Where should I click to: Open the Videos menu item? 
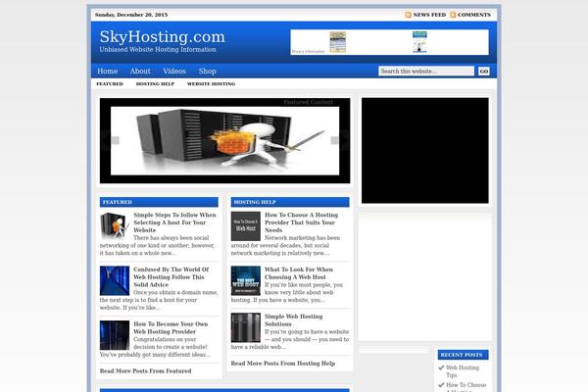[x=174, y=71]
